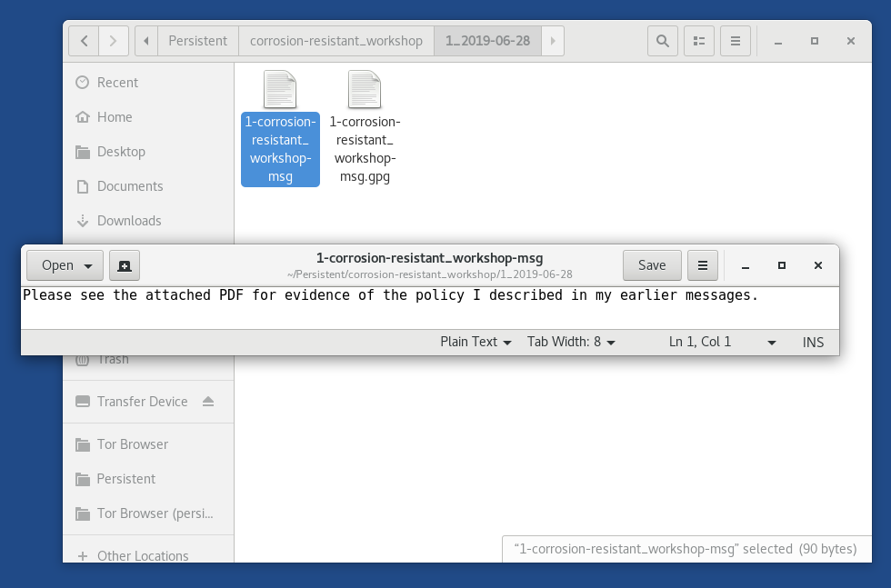Open the Plain Text language dropdown
This screenshot has height=588, width=891.
tap(476, 342)
